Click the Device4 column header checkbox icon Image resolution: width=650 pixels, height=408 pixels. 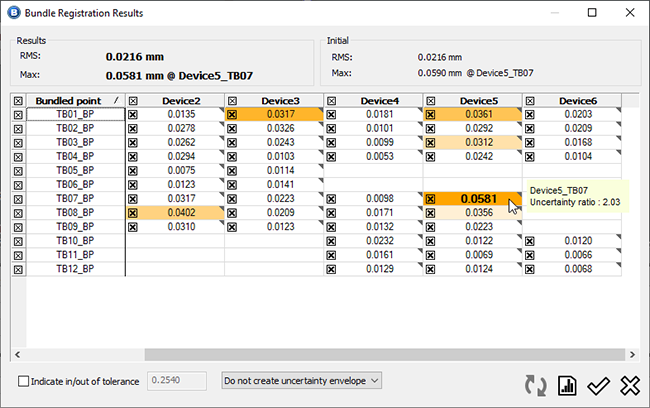332,101
